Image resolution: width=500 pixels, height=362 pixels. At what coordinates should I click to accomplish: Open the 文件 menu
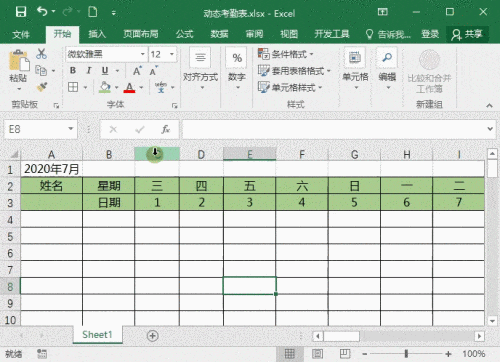click(x=21, y=34)
